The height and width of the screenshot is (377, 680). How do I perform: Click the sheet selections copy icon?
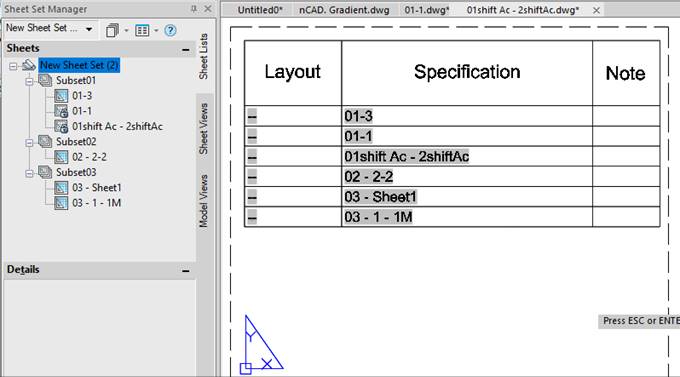coord(112,30)
